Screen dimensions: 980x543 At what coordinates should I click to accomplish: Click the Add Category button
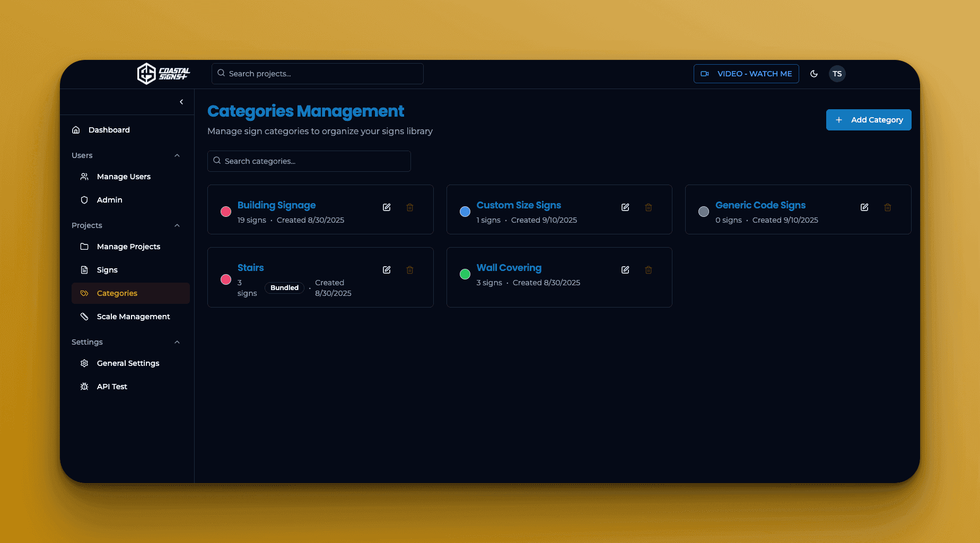(869, 120)
